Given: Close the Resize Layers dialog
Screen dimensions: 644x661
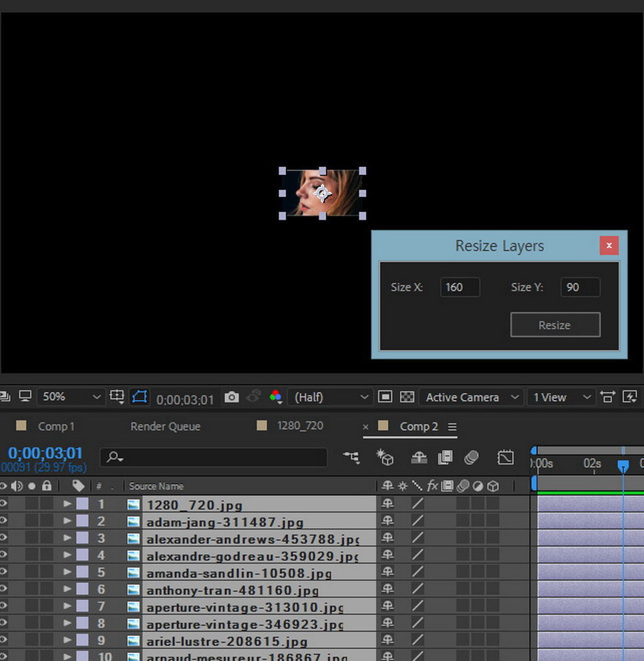Looking at the screenshot, I should [x=609, y=245].
